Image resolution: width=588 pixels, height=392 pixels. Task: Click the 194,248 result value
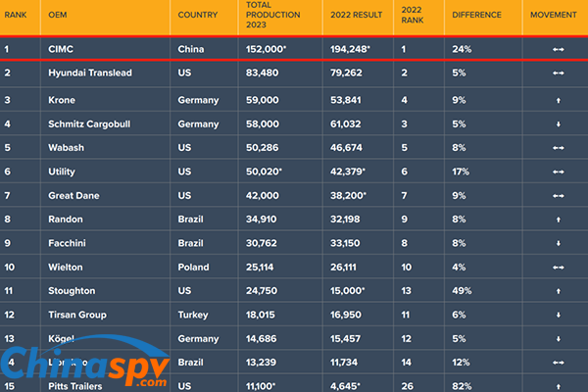pos(350,49)
